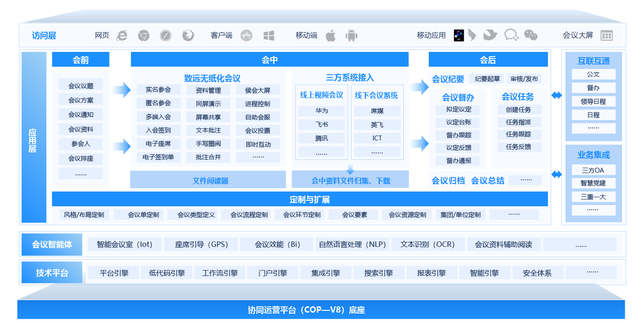Click the 会议议题 item
644x322 pixels.
[x=80, y=85]
